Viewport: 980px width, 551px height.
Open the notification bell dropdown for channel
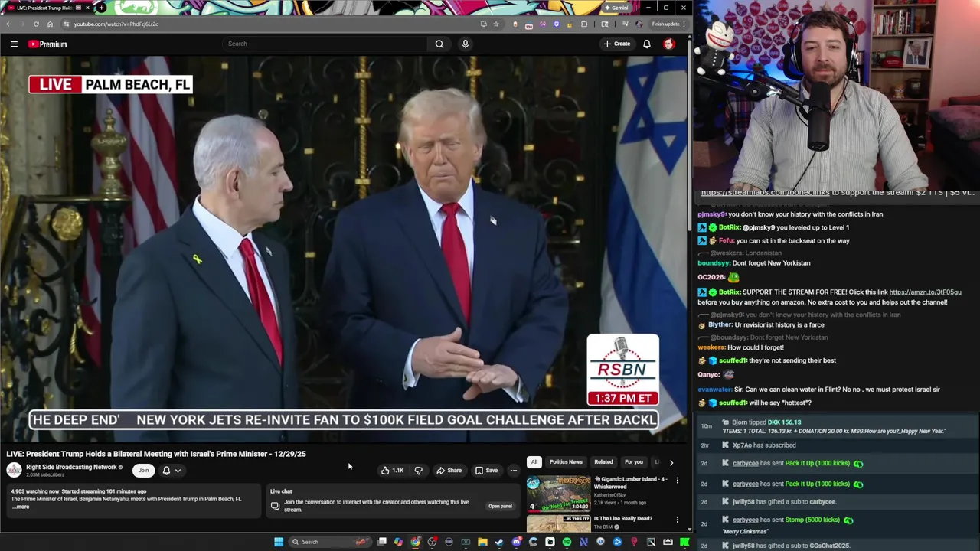(x=171, y=471)
